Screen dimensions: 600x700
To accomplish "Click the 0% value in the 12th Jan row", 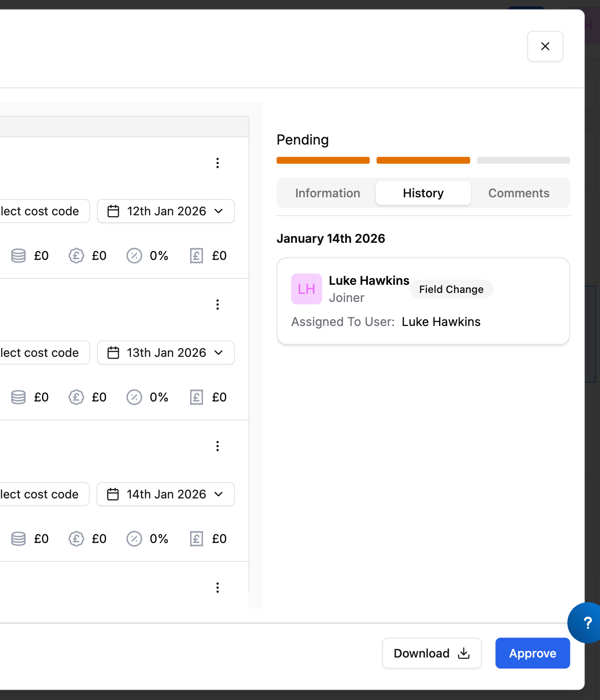I will point(159,256).
